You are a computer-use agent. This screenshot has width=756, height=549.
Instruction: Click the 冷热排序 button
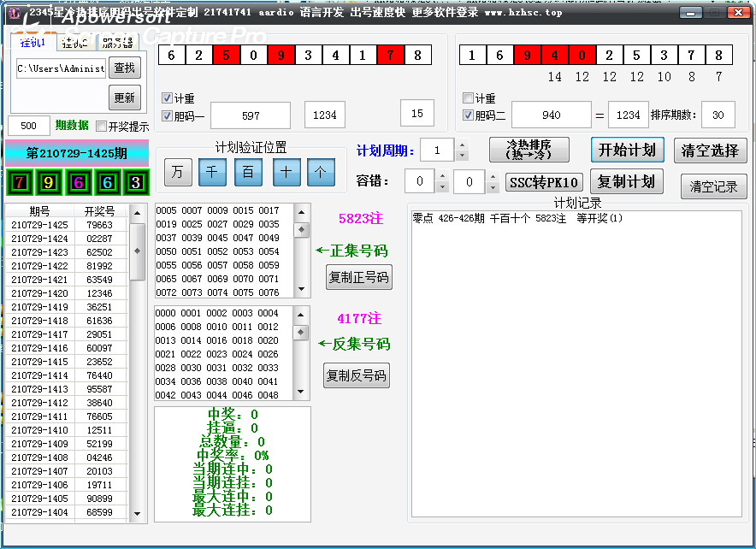point(529,150)
